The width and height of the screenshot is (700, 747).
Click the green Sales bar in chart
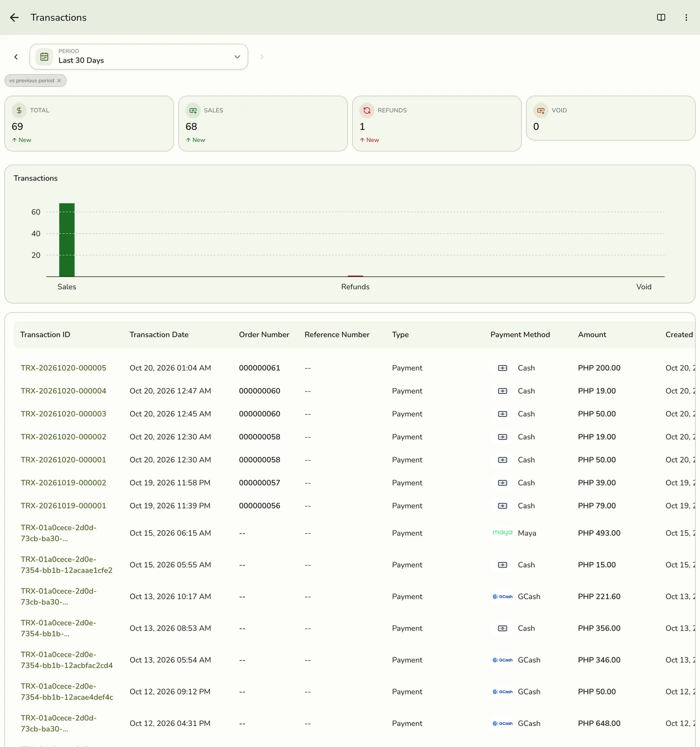tap(67, 240)
